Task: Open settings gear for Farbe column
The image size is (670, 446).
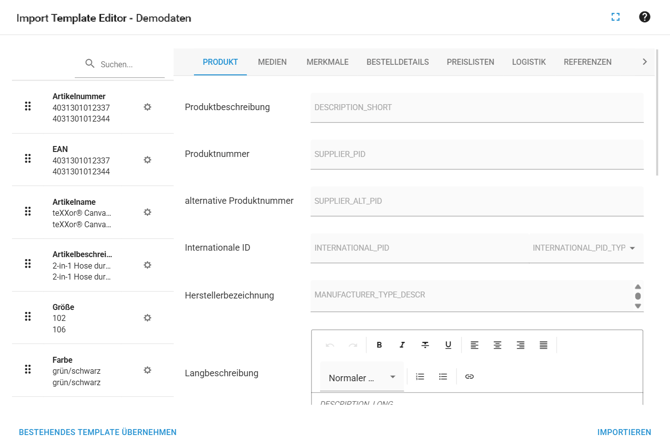Action: point(147,370)
